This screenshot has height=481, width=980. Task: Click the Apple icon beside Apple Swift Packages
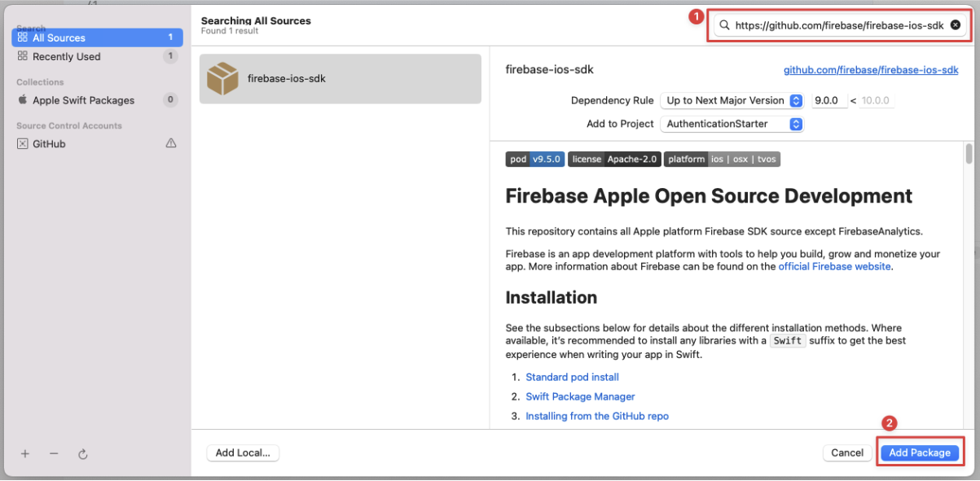[x=22, y=100]
